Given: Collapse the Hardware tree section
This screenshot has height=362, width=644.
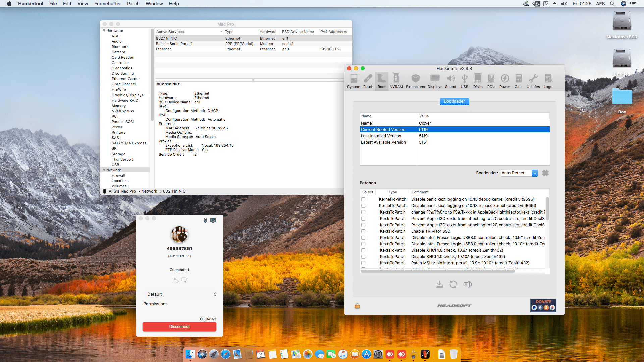Looking at the screenshot, I should (x=104, y=31).
